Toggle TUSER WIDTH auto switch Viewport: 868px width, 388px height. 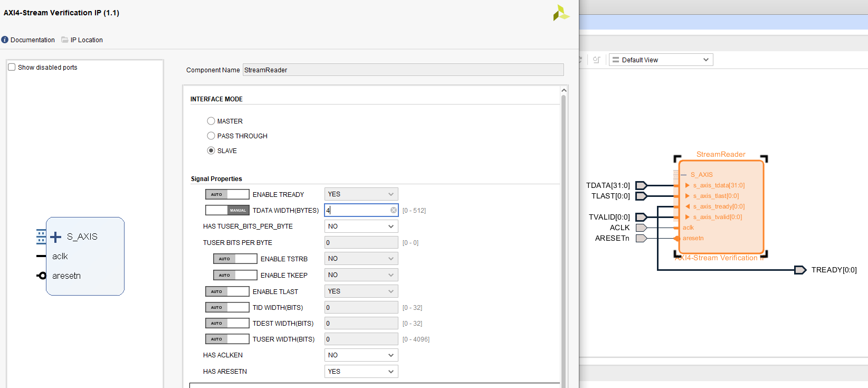click(x=227, y=339)
